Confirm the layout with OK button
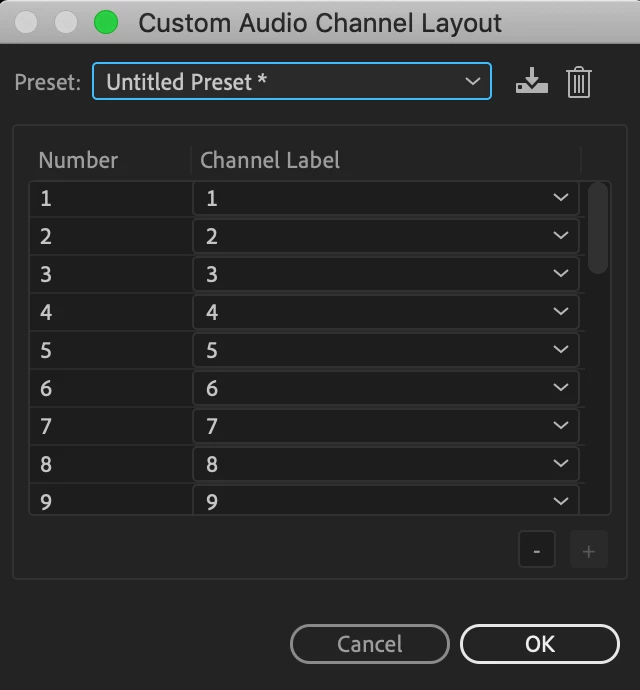 [x=539, y=644]
